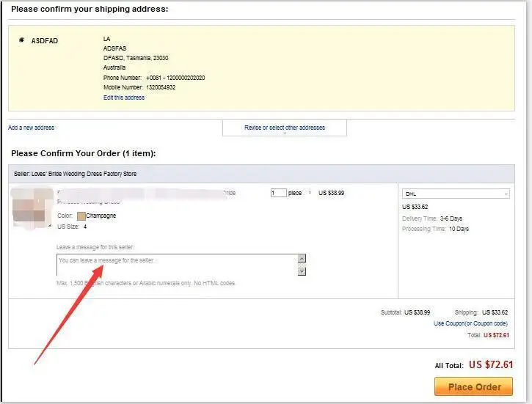Click the message box scroll up arrow
The width and height of the screenshot is (532, 404).
[x=302, y=258]
